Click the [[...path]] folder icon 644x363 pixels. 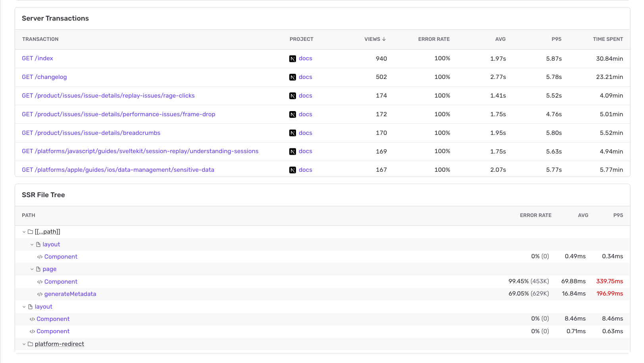(30, 232)
